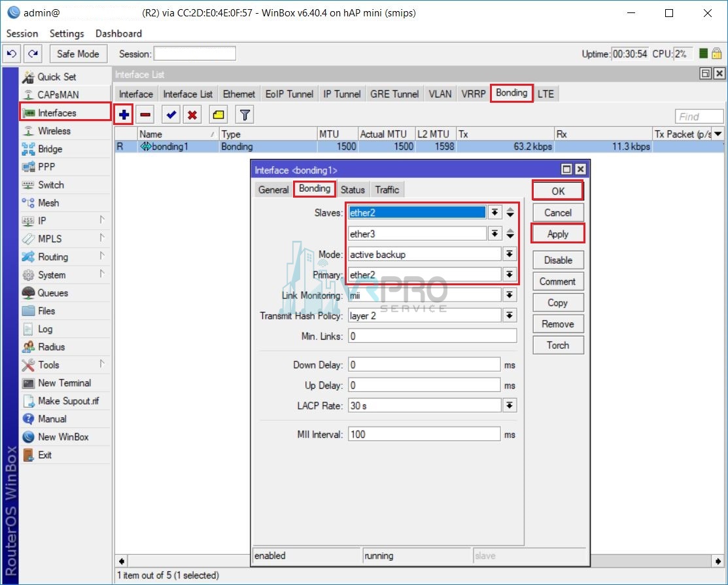Open LACP Rate dropdown
The image size is (728, 585).
(x=510, y=406)
